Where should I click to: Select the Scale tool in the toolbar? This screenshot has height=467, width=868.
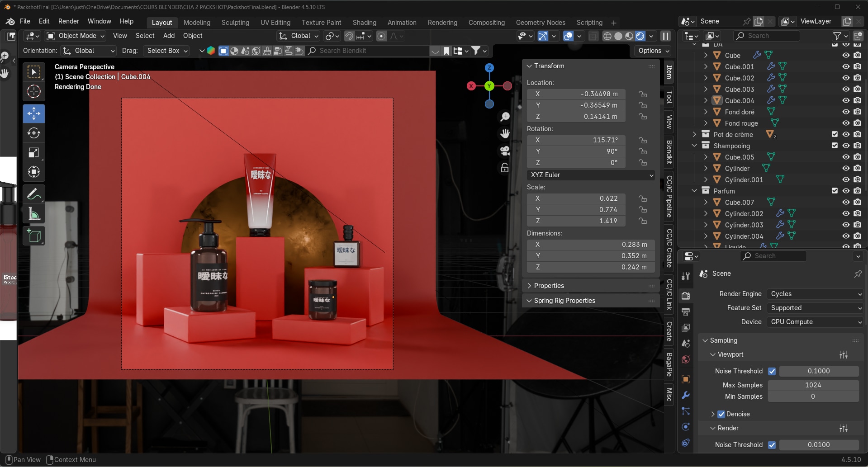[34, 152]
